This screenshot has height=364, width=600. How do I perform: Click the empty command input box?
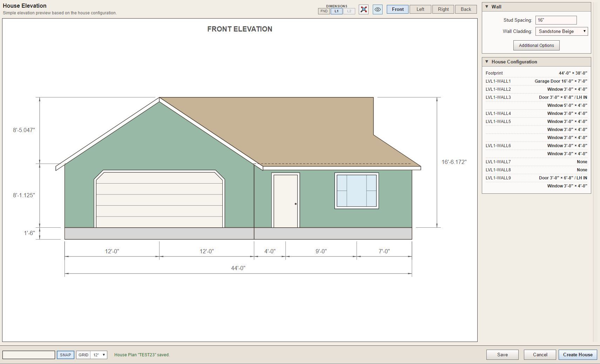29,355
